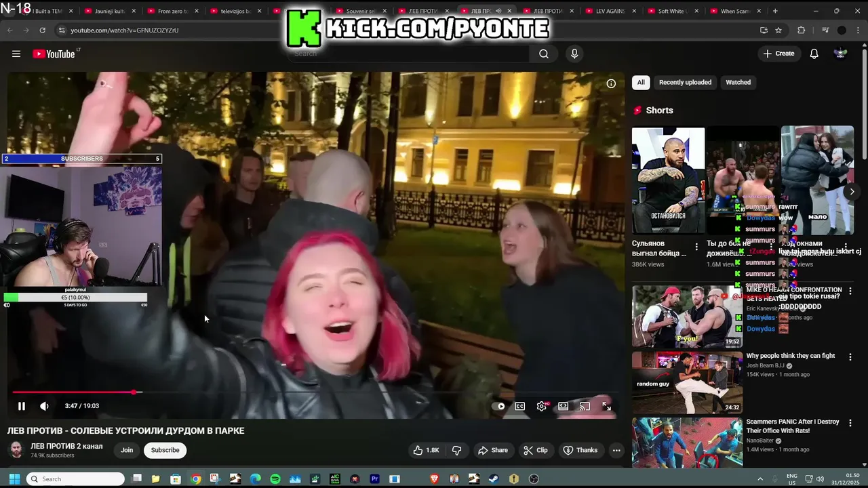Select the All filter chip
Screen dimensions: 868x488
pyautogui.click(x=641, y=82)
